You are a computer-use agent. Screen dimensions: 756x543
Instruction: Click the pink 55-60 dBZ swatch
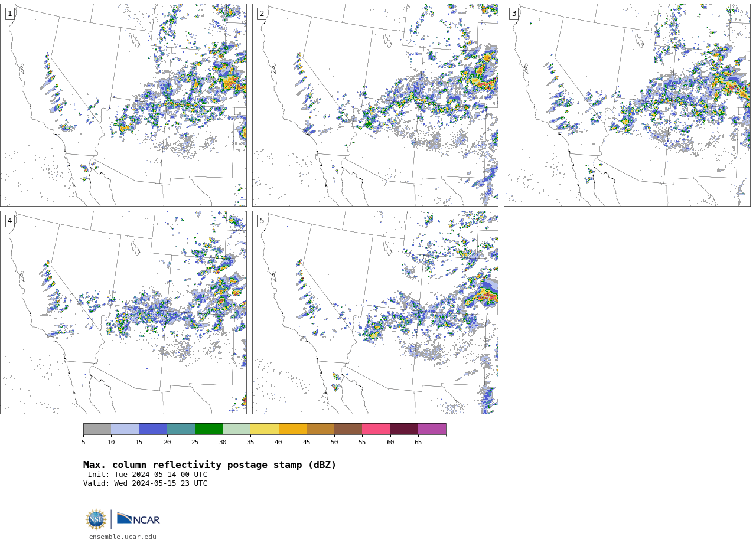click(x=376, y=429)
